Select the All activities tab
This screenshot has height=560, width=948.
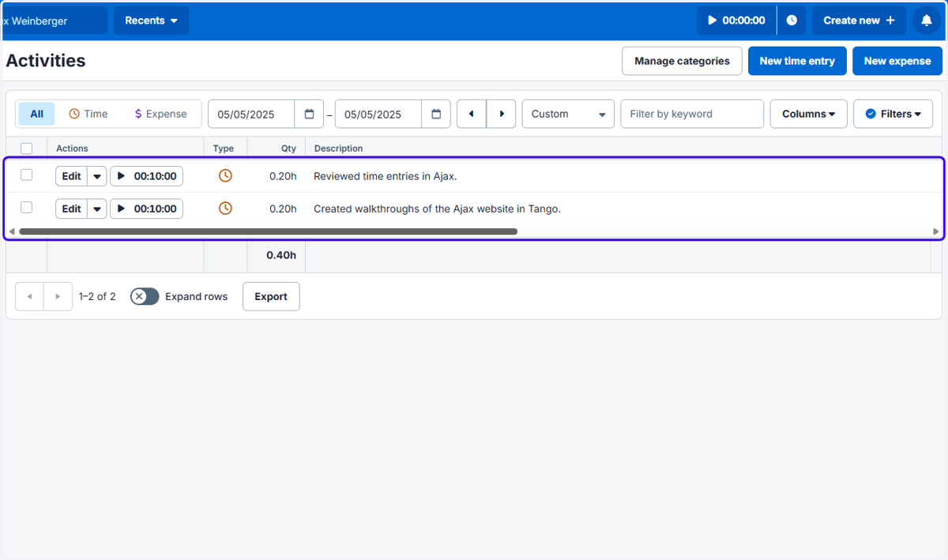click(x=36, y=114)
